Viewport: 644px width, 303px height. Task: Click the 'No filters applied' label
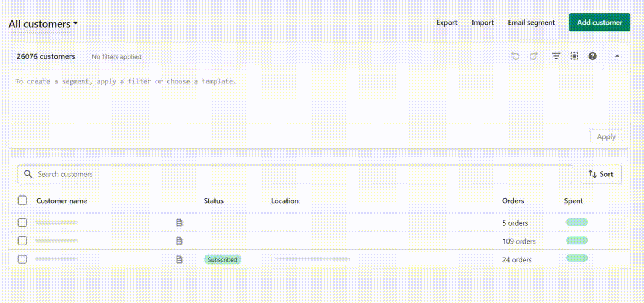click(x=116, y=57)
